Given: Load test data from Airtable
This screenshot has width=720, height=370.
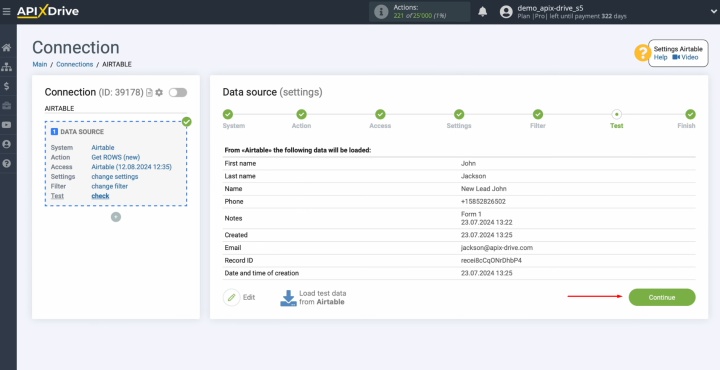Looking at the screenshot, I should (x=313, y=297).
